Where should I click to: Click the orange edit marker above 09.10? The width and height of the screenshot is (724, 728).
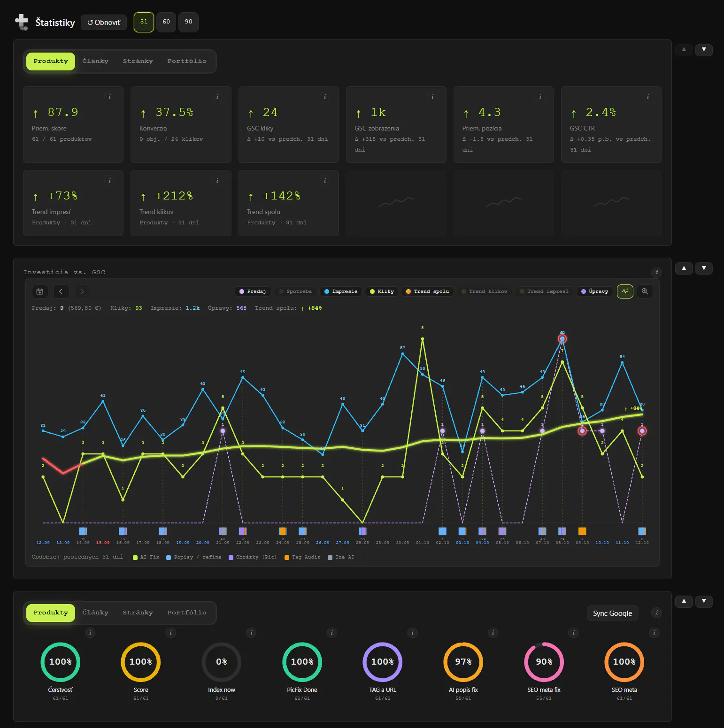pos(582,531)
